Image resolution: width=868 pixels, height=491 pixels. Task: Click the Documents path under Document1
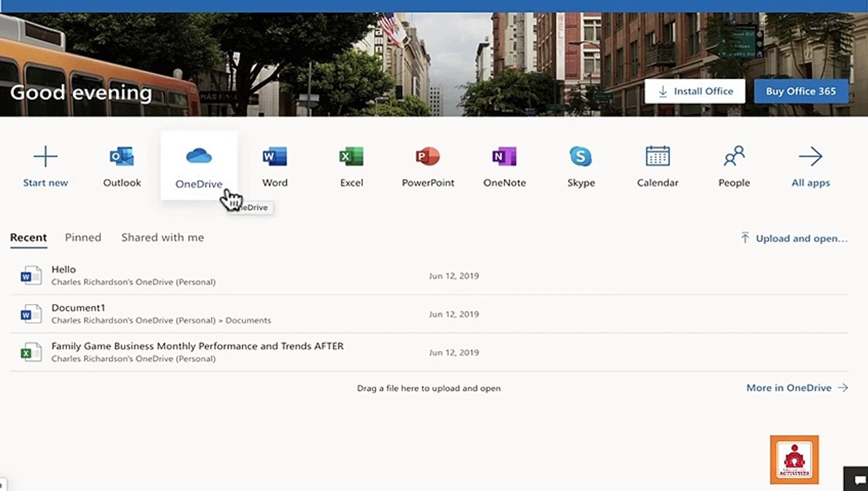click(248, 321)
